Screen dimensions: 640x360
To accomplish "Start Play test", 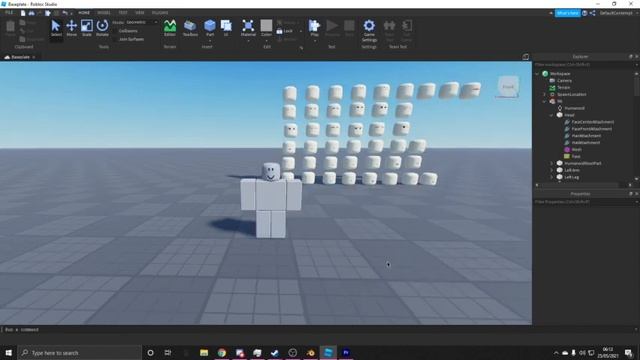I will 314,27.
